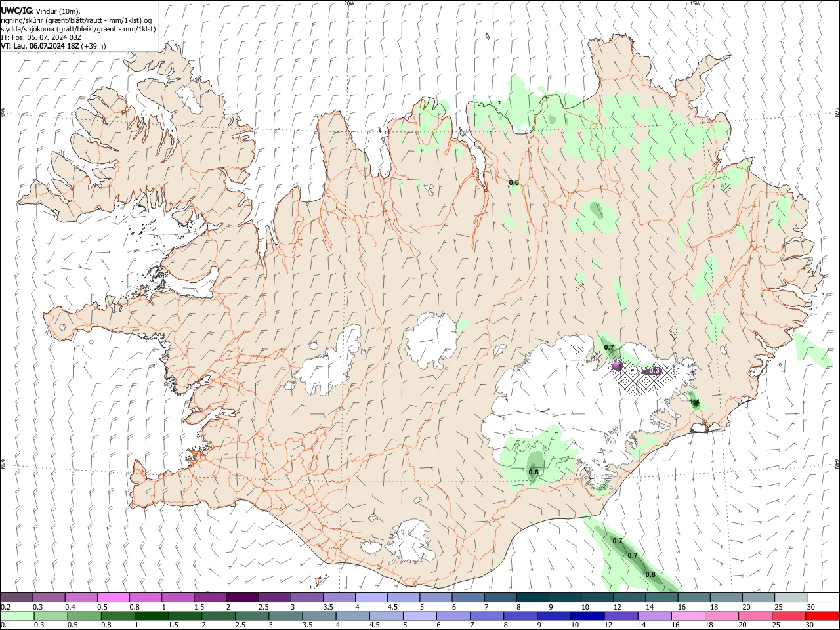Click the pale lavender swatch labeled 4 in upper legend

pyautogui.click(x=371, y=597)
